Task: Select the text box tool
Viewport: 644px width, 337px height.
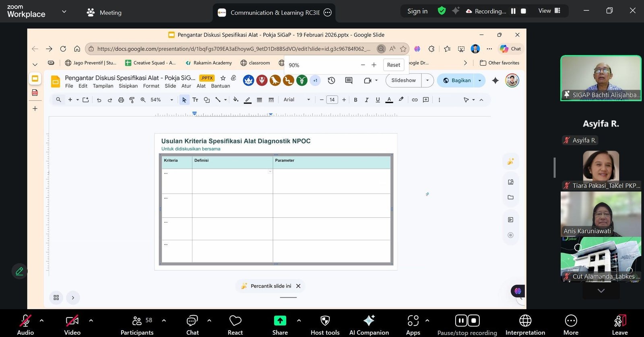Action: [195, 100]
